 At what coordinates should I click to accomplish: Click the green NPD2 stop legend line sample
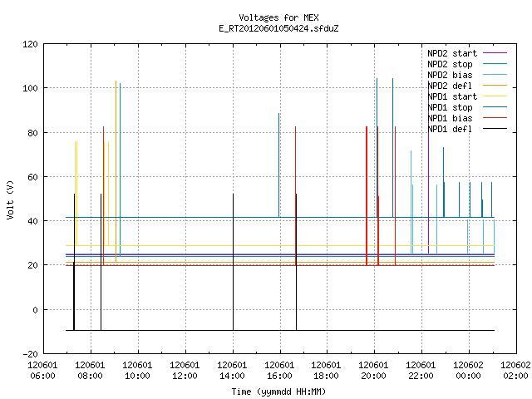(495, 64)
